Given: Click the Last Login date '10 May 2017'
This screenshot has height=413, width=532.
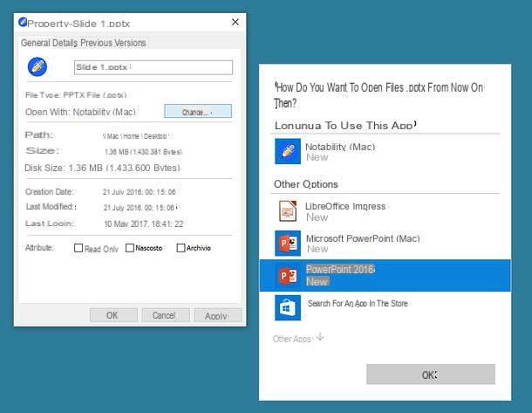Looking at the screenshot, I should (126, 224).
